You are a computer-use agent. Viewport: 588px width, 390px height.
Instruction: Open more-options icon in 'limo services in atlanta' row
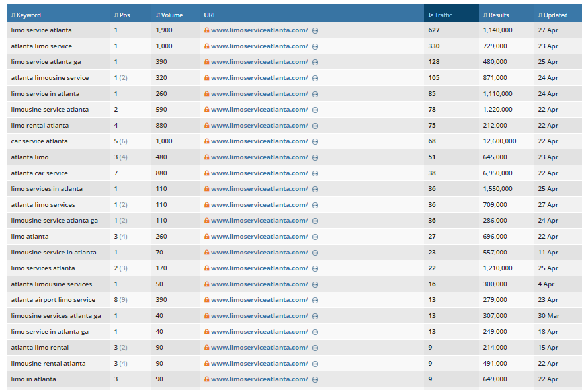tap(315, 189)
